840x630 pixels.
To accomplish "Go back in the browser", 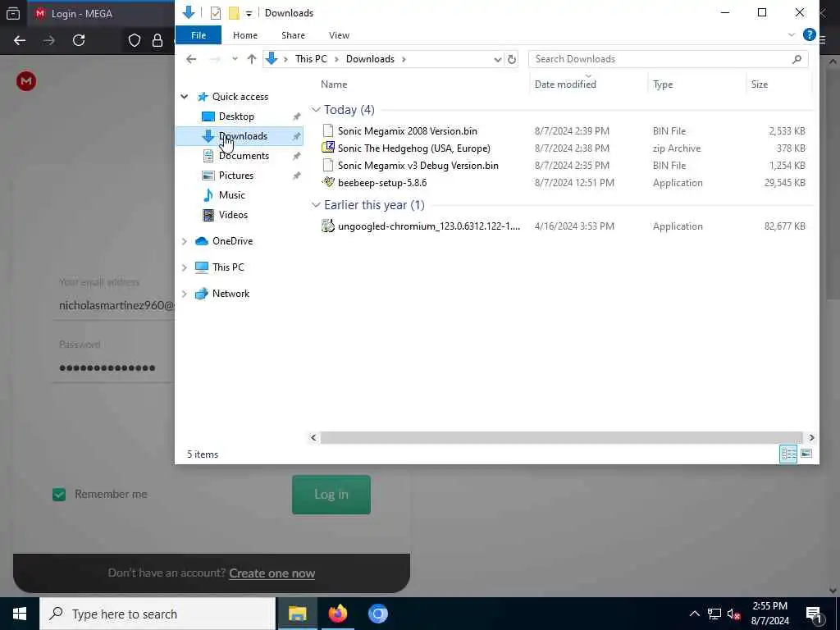I will click(x=20, y=40).
